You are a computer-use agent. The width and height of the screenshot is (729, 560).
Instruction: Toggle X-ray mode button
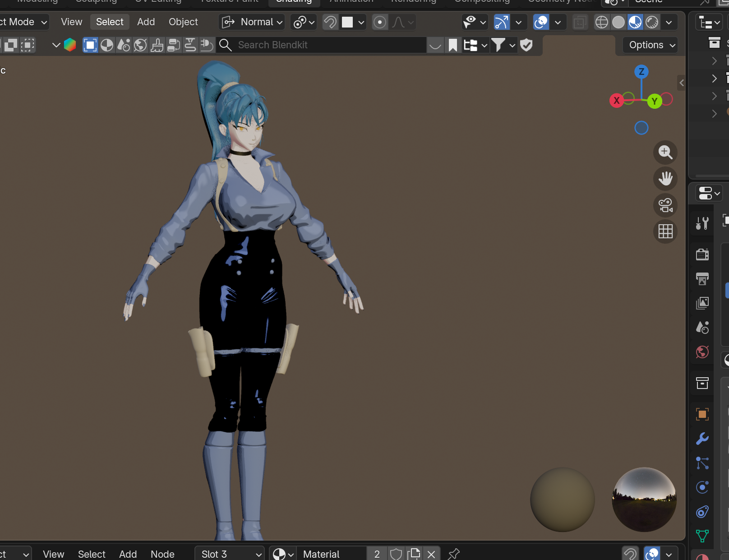click(x=580, y=22)
